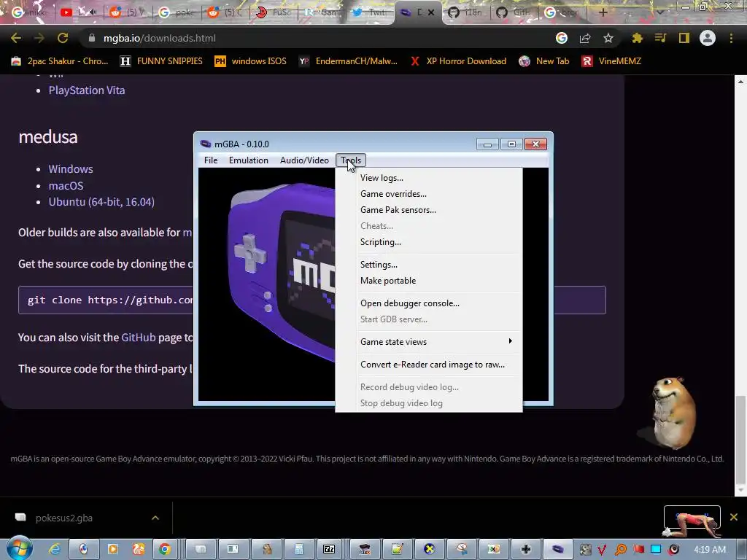Select Game Pak sensors... menu entry

coord(429,210)
